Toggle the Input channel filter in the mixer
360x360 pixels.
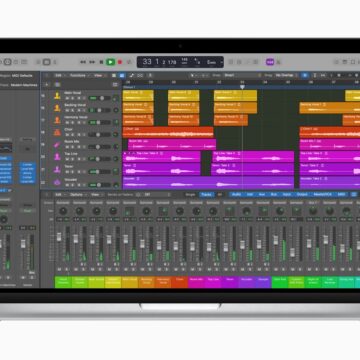click(x=286, y=194)
